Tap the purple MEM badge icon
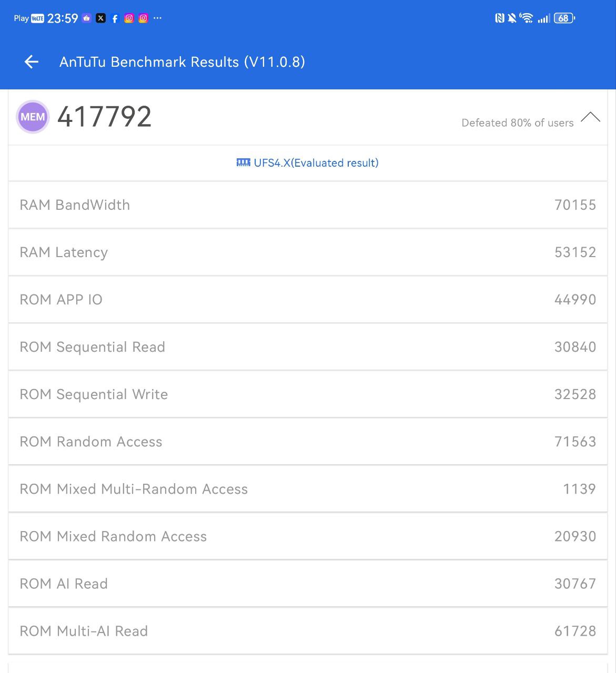Viewport: 616px width, 673px height. point(33,117)
